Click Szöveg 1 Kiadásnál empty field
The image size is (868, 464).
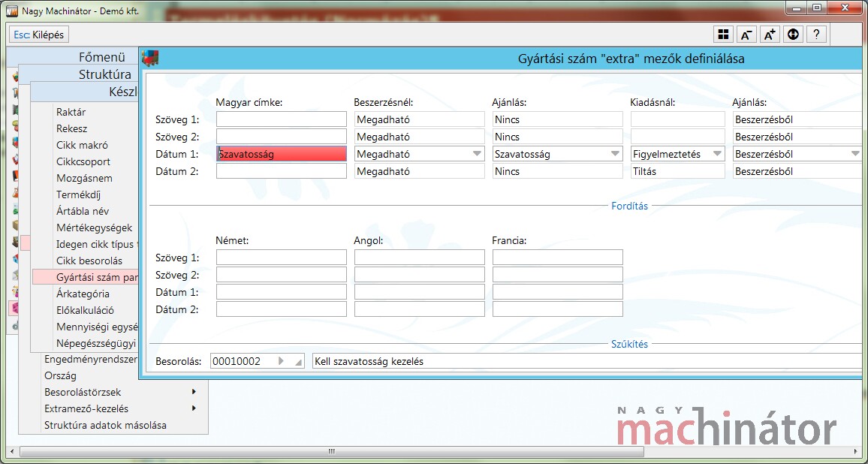coord(677,119)
